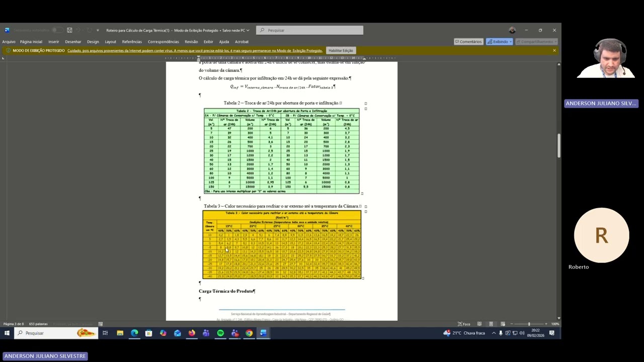Open the Referências ribbon tab

132,42
